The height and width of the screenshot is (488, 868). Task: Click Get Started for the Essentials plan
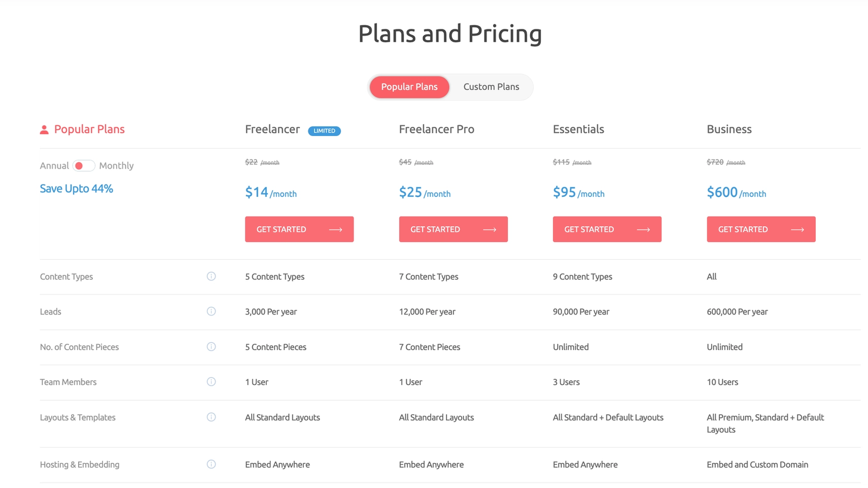pos(607,229)
